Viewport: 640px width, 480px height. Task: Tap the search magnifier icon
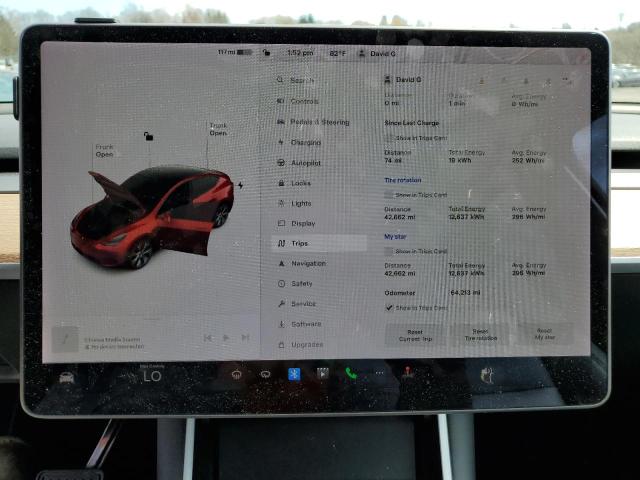point(280,80)
